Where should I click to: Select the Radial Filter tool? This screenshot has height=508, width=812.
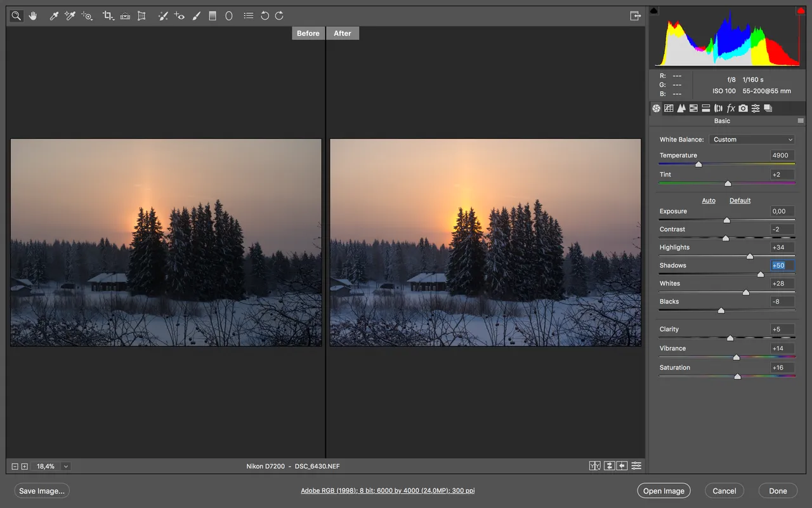pos(229,16)
